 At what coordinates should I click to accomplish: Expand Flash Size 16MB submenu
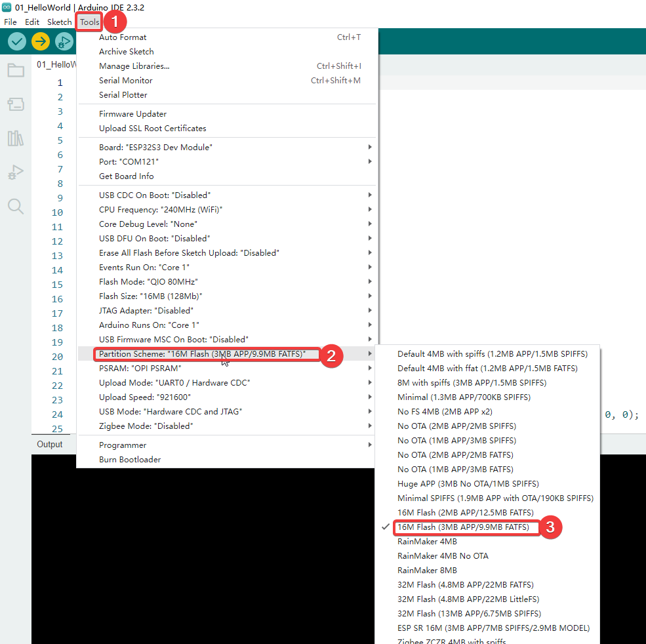(227, 296)
